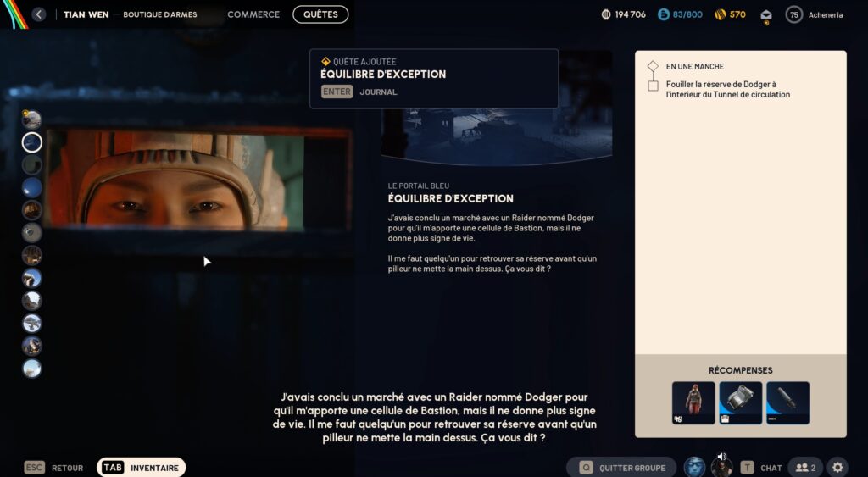Select the weapon attachment reward thumbnail

(x=787, y=402)
